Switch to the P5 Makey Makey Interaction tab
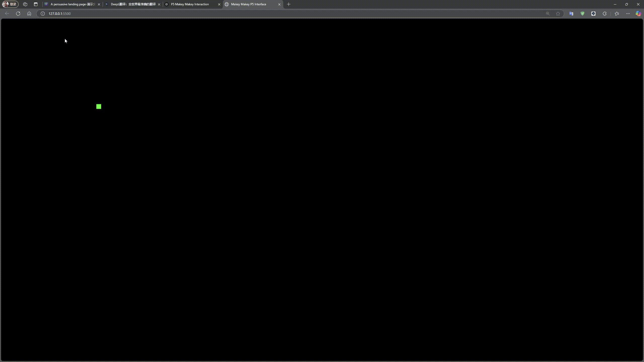 pos(190,4)
